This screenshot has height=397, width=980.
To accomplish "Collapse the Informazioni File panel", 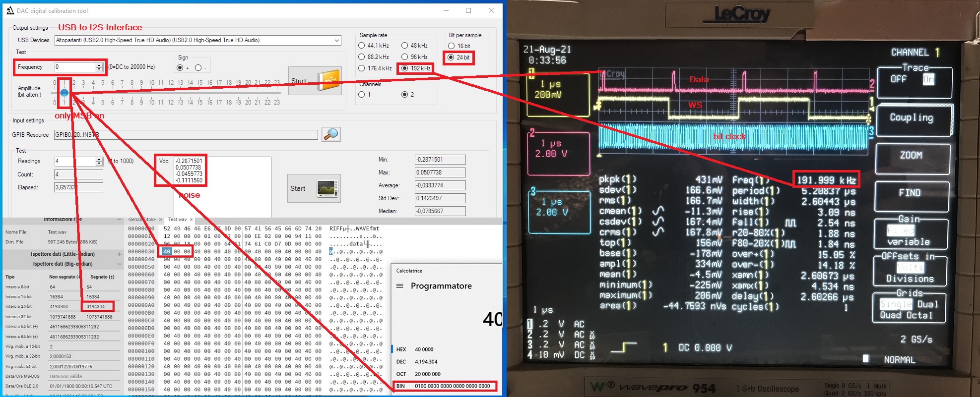I will pyautogui.click(x=119, y=220).
